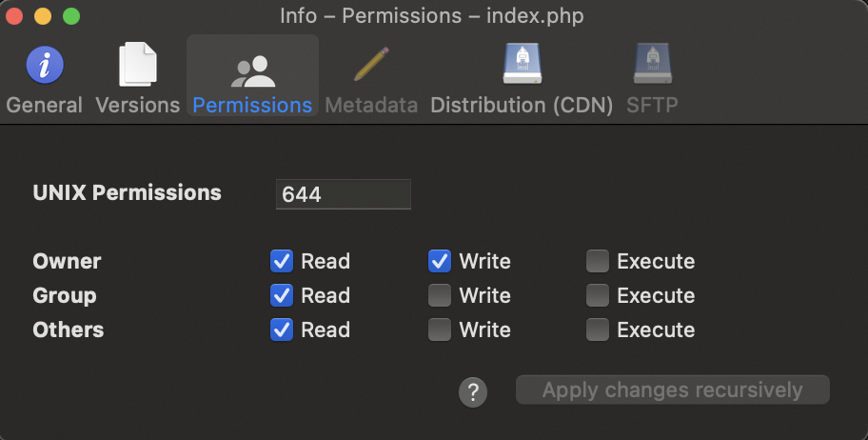This screenshot has width=868, height=440.
Task: Click the UNIX Permissions 644 field
Action: tap(343, 194)
